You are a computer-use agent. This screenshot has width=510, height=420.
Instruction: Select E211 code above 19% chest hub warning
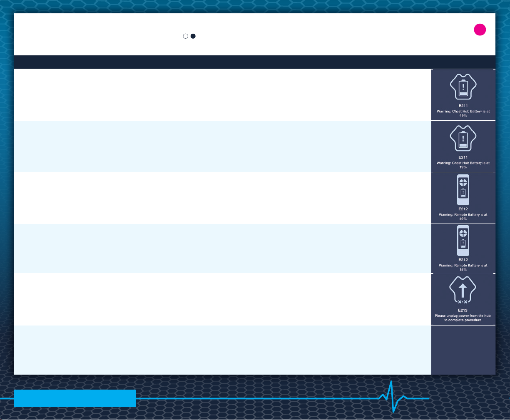(463, 157)
